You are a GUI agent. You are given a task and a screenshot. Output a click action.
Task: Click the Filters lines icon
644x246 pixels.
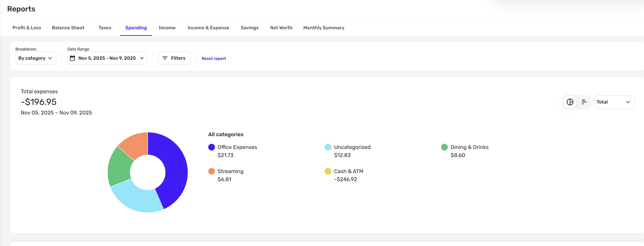165,58
